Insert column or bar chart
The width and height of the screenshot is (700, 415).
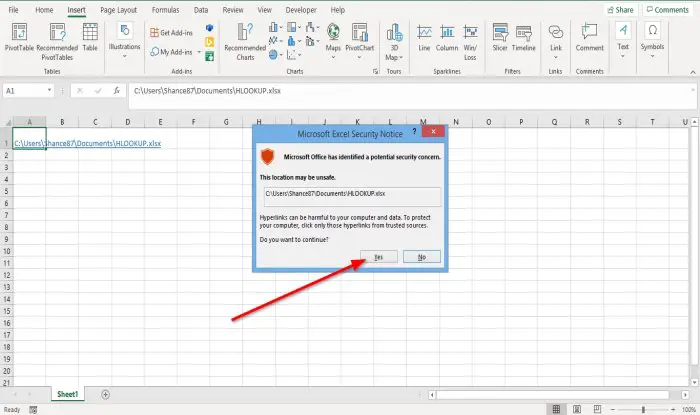click(x=275, y=27)
